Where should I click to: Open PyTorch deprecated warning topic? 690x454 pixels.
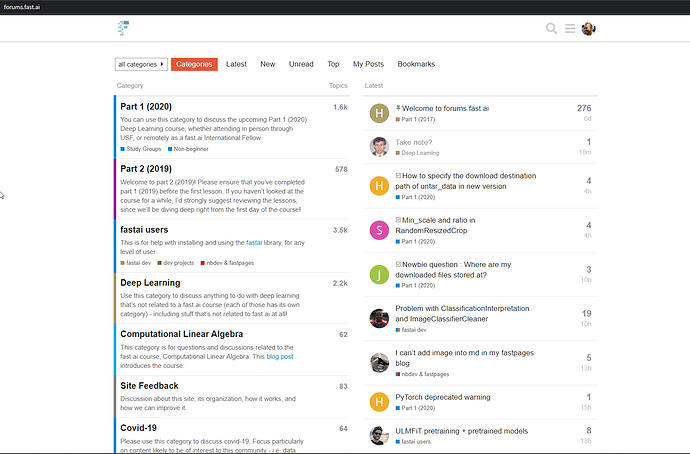click(443, 397)
